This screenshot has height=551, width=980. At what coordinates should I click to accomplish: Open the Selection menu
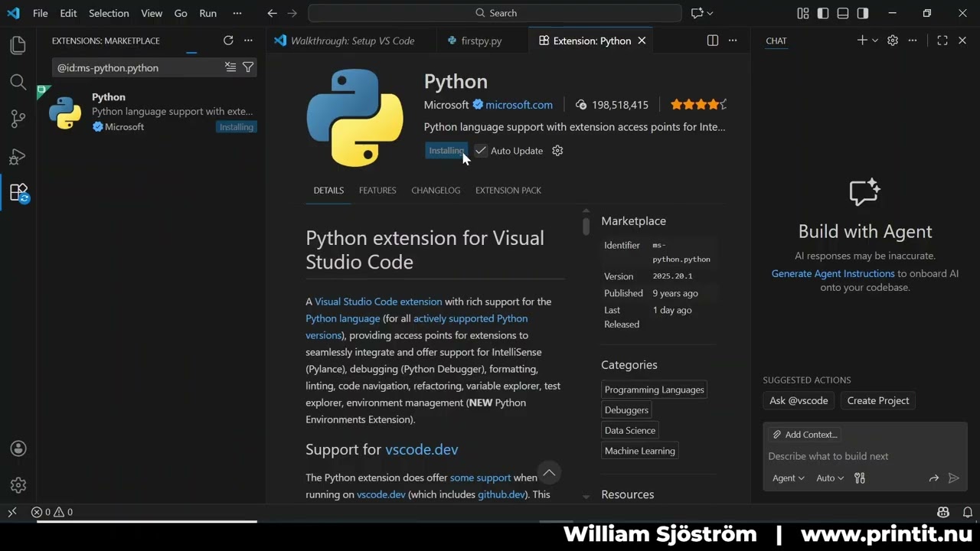[109, 13]
